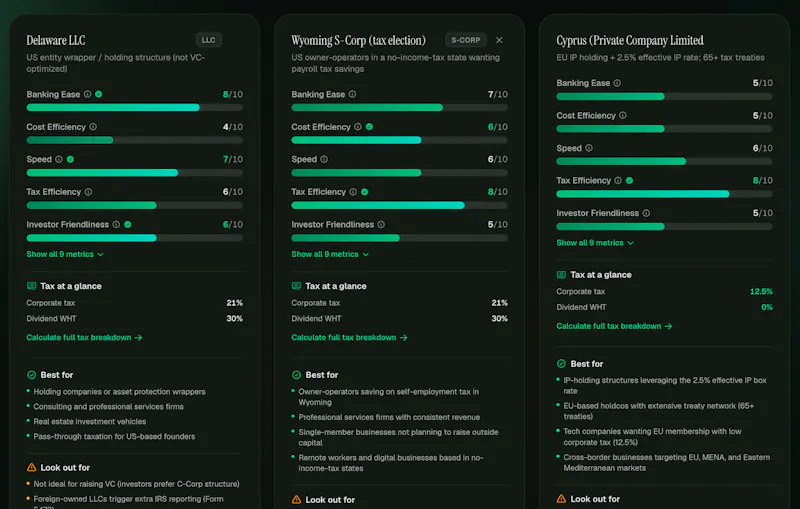The image size is (800, 509).
Task: Click Tax at a glance icon on Delaware card
Action: [x=31, y=286]
